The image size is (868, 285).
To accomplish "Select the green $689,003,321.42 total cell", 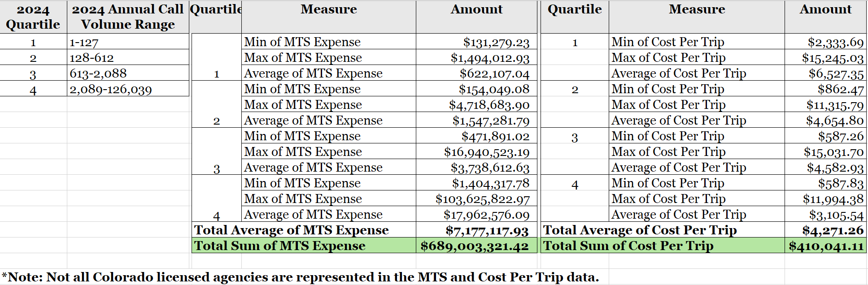I will (x=475, y=246).
